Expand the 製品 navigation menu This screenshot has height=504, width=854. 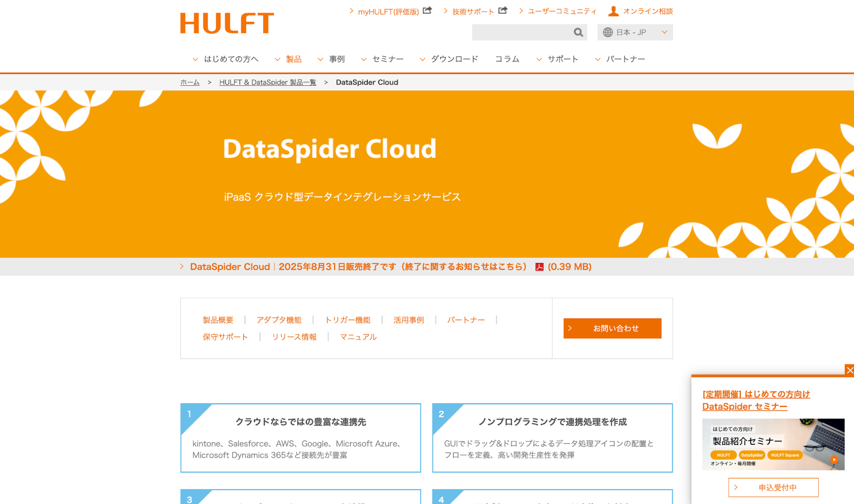pyautogui.click(x=288, y=59)
